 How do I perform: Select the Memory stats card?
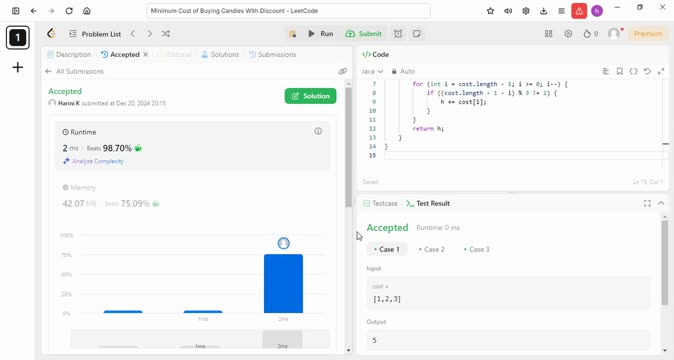[x=192, y=195]
